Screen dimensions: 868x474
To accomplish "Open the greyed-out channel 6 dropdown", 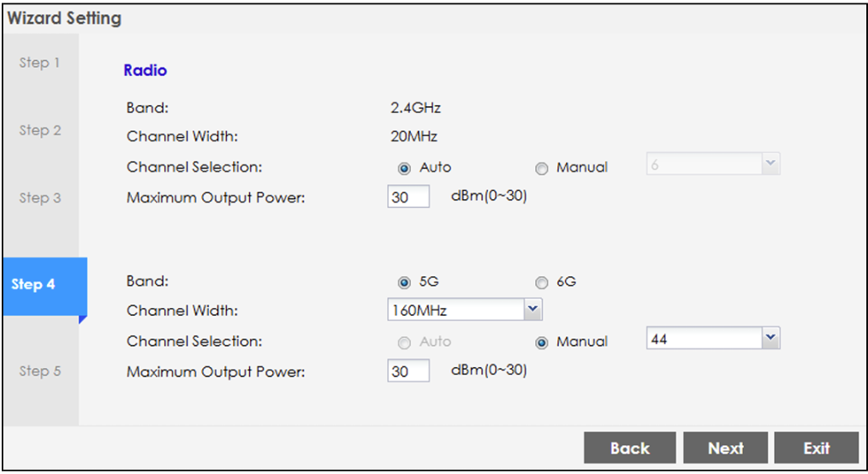I will pyautogui.click(x=712, y=165).
